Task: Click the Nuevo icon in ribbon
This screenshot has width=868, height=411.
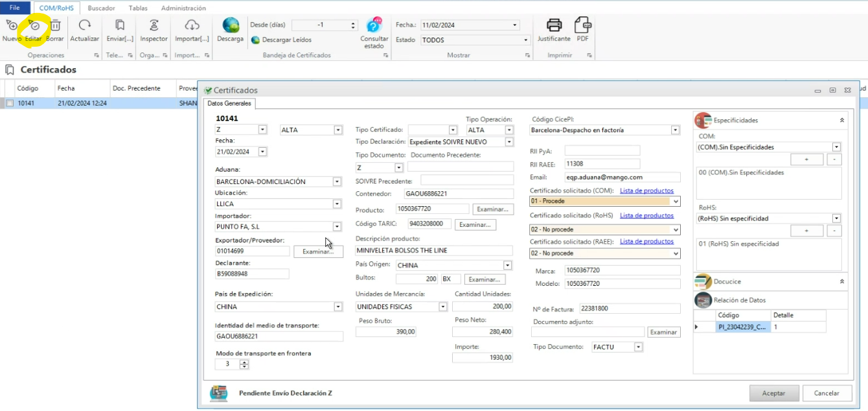Action: coord(12,26)
